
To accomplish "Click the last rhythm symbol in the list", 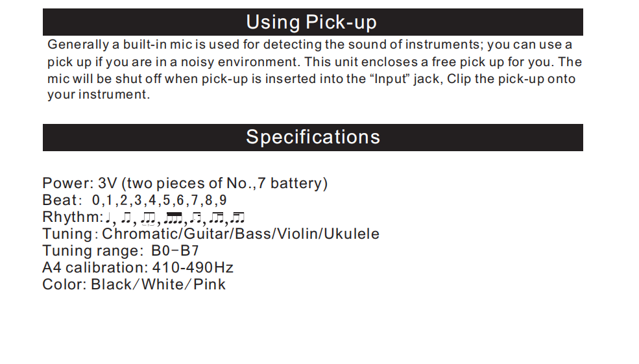I will coord(237,218).
